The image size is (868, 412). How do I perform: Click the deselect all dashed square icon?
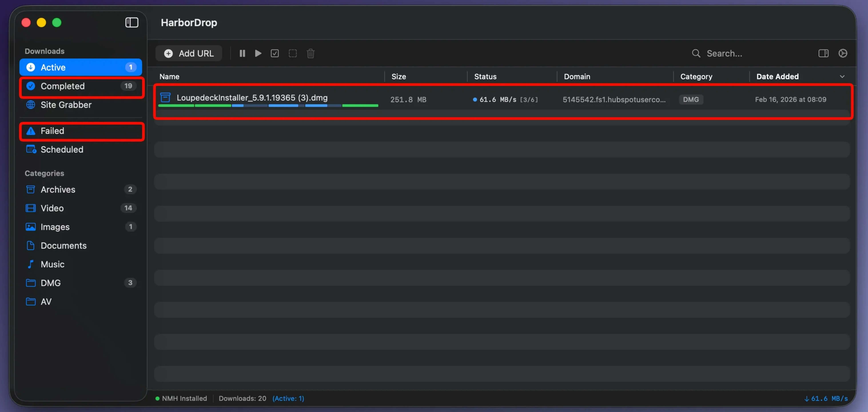293,53
